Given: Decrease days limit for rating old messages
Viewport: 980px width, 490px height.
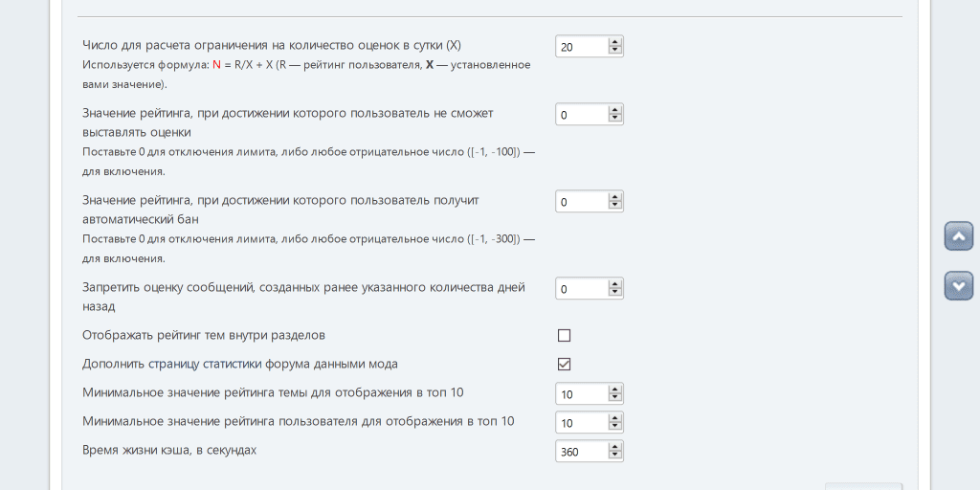Looking at the screenshot, I should 615,294.
